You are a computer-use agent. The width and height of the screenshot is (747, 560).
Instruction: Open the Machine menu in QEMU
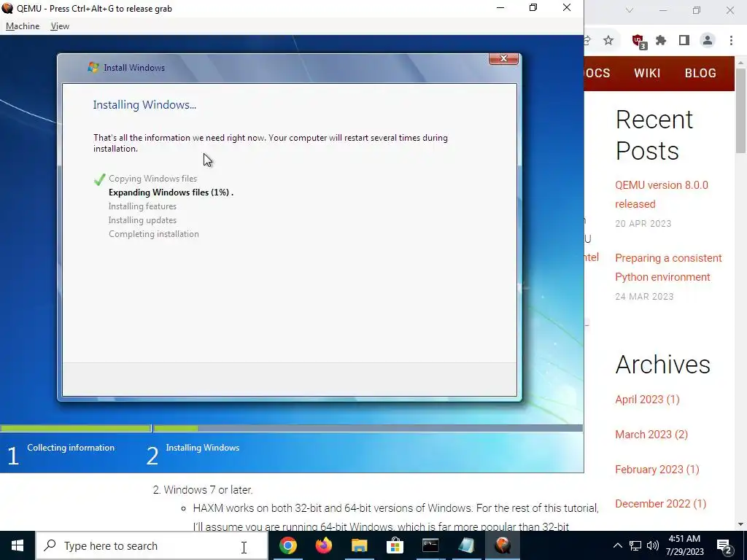pyautogui.click(x=23, y=26)
